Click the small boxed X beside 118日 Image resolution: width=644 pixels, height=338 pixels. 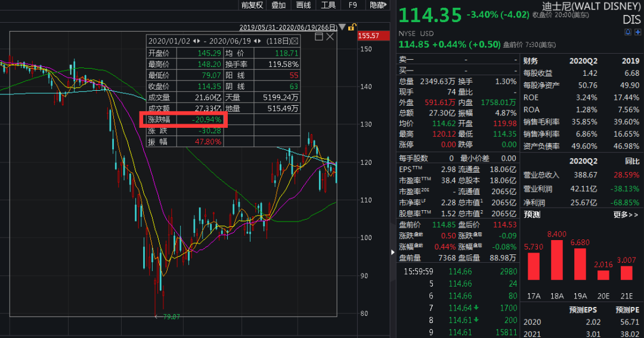point(294,41)
